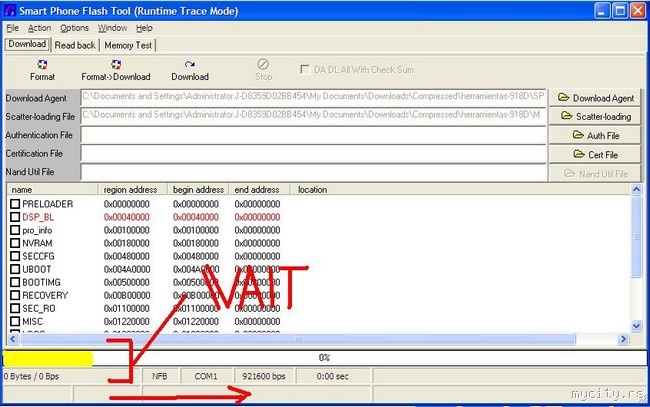Enable DA DL All With Check Sum

point(305,69)
